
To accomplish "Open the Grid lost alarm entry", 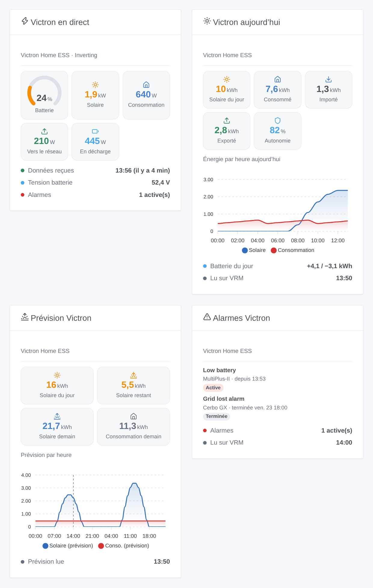I will [278, 408].
